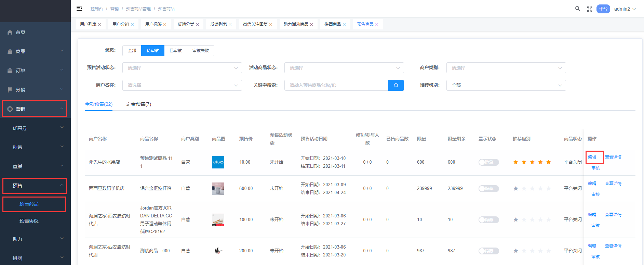Click the blue keyword search button

[396, 85]
